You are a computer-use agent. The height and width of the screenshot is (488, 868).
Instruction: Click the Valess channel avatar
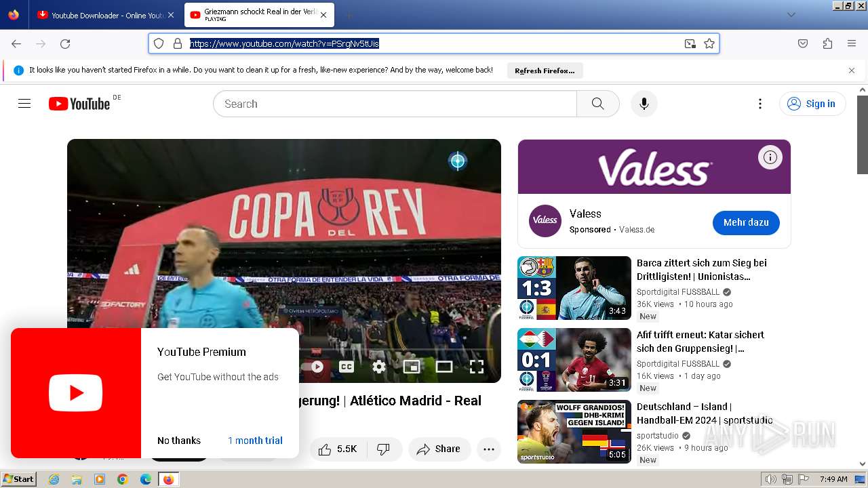pyautogui.click(x=545, y=220)
